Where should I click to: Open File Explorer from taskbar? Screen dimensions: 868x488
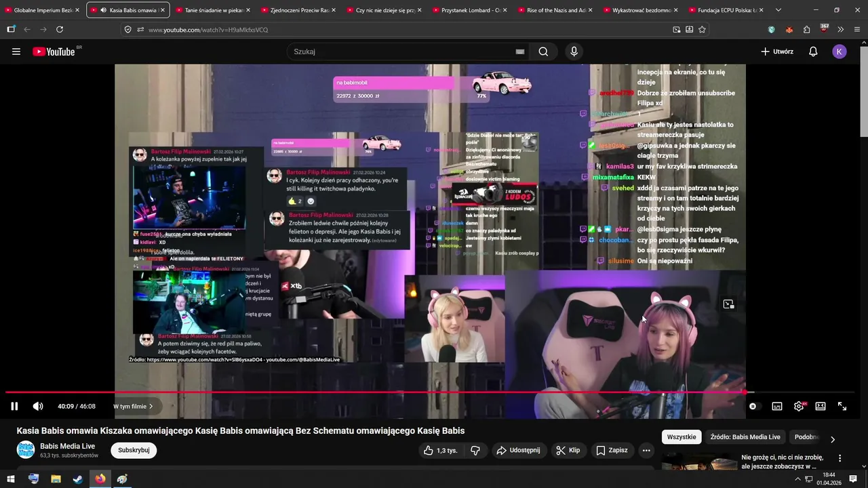pyautogui.click(x=56, y=479)
